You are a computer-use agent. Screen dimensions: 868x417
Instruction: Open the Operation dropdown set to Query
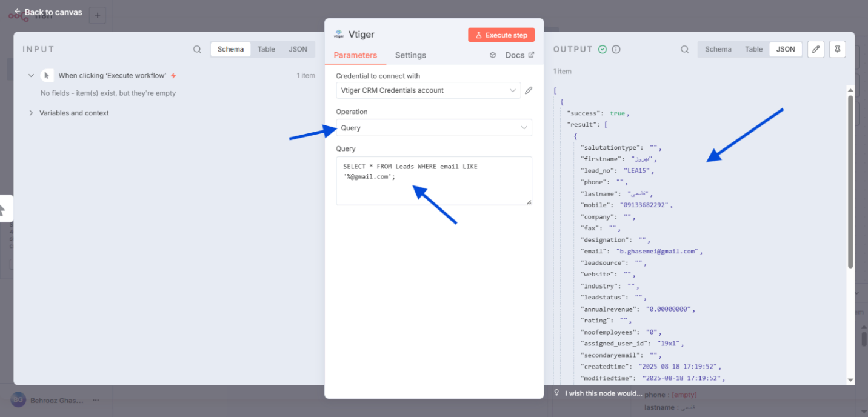click(x=433, y=128)
